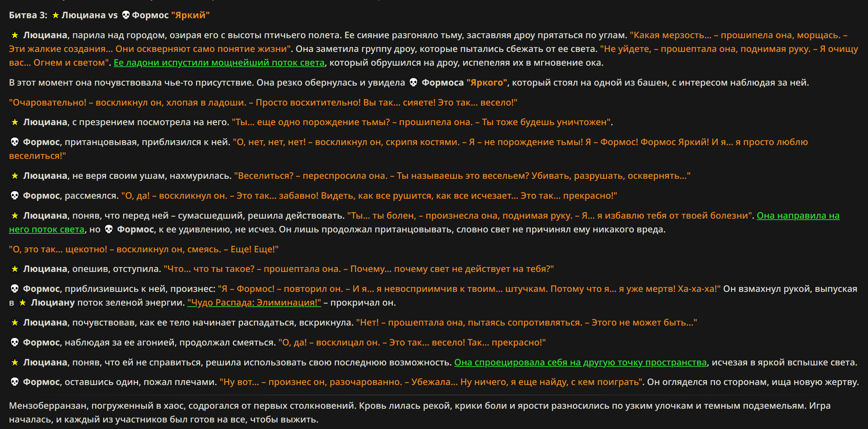Screen dimensions: 868x429
Task: Click skull icon before 'Формос, приблизившись к ней'
Action: (x=15, y=289)
